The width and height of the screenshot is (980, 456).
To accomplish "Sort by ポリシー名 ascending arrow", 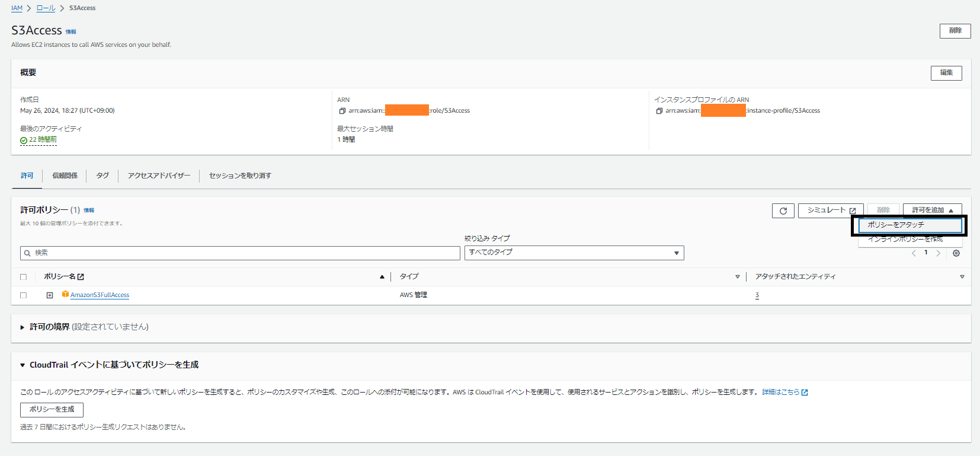I will click(382, 277).
